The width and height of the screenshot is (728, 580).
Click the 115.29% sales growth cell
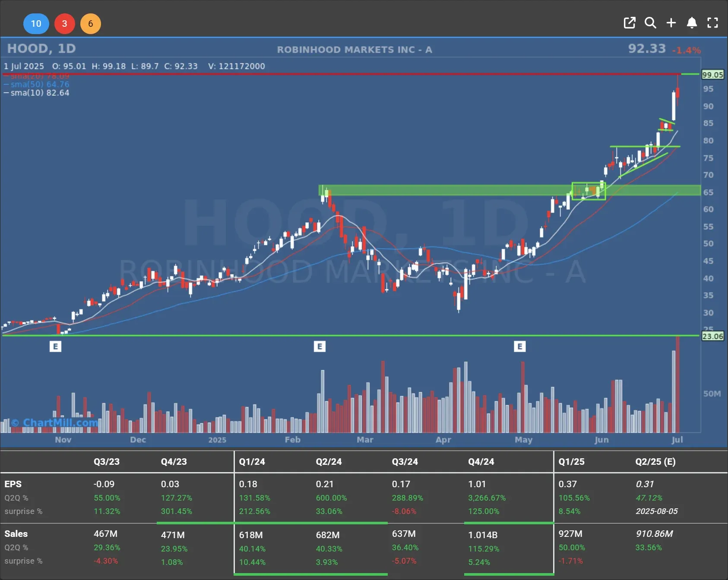tap(484, 548)
